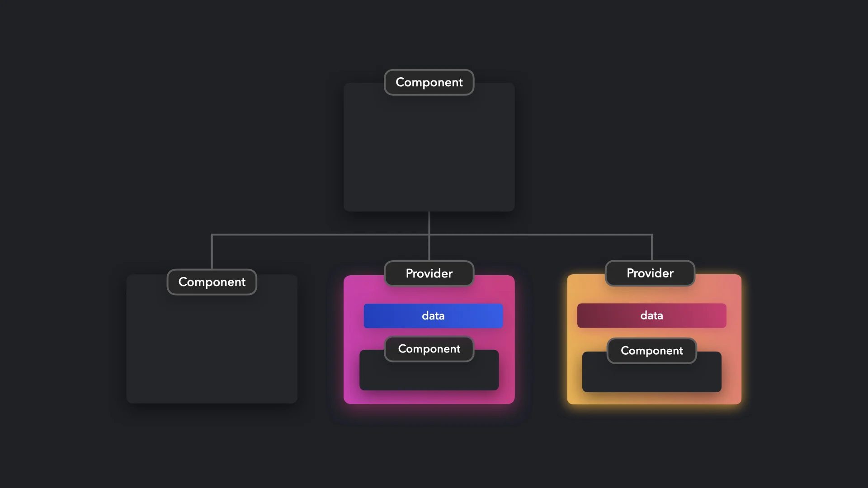Select the Component nested inside pink Provider
The image size is (868, 488).
pos(429,349)
